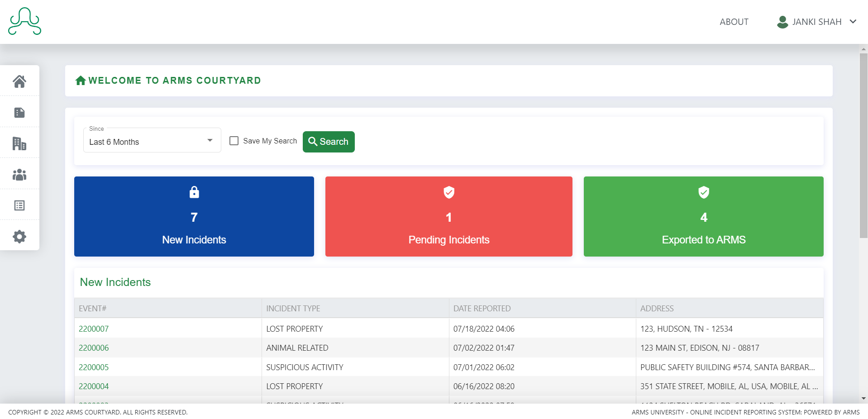The width and height of the screenshot is (868, 419).
Task: Open the ABOUT menu item
Action: (x=734, y=21)
